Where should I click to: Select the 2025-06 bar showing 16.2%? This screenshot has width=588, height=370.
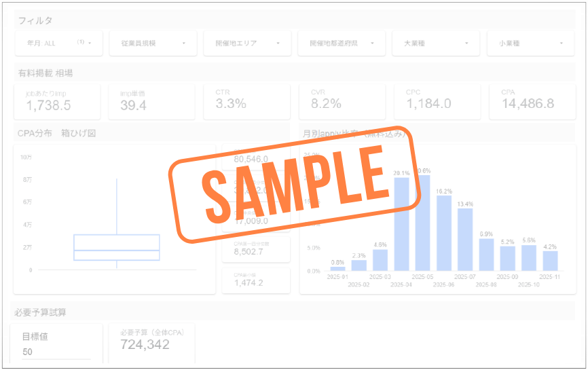444,233
